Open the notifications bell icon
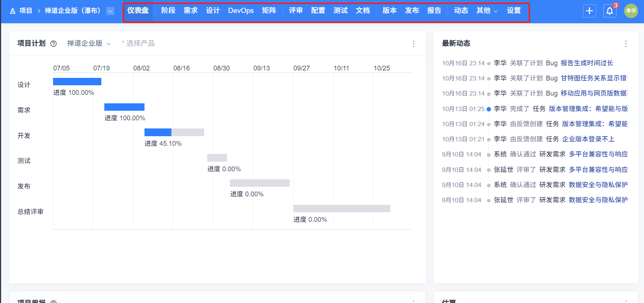The image size is (644, 303). [x=610, y=11]
